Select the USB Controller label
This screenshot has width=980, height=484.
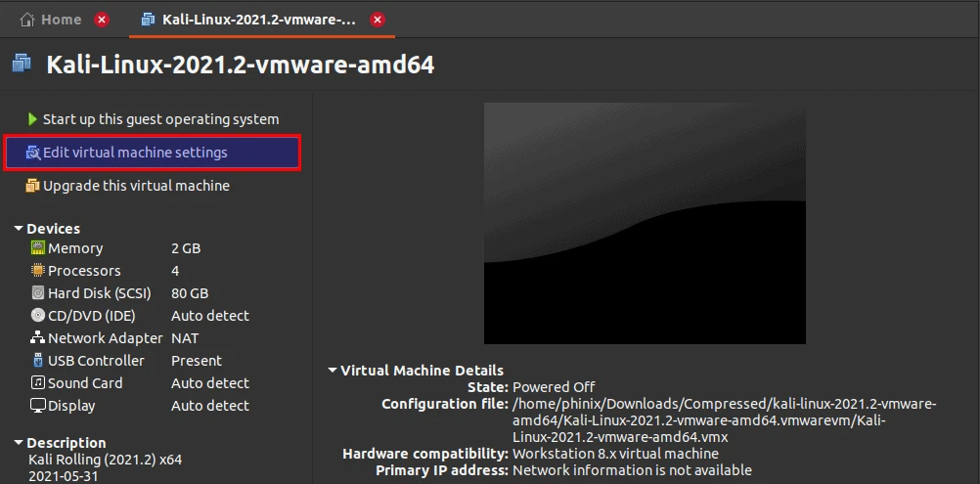tap(96, 361)
